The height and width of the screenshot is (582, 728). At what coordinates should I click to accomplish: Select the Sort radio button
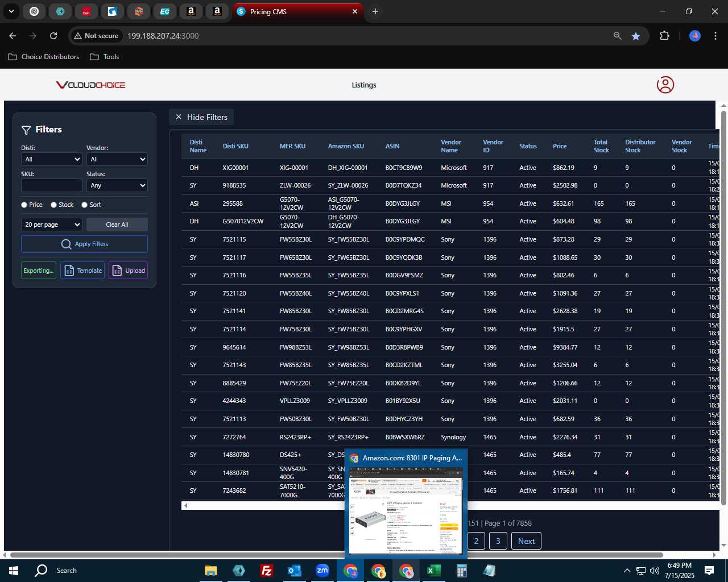[x=84, y=205]
